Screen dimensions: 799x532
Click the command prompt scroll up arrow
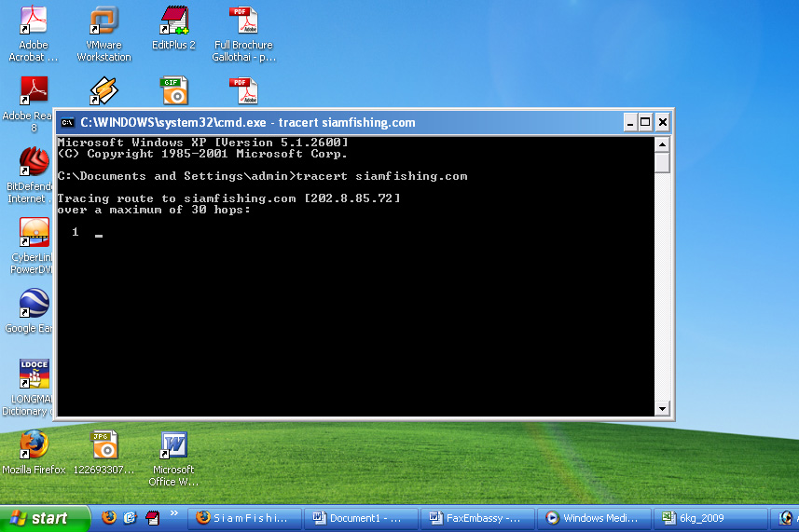coord(662,144)
